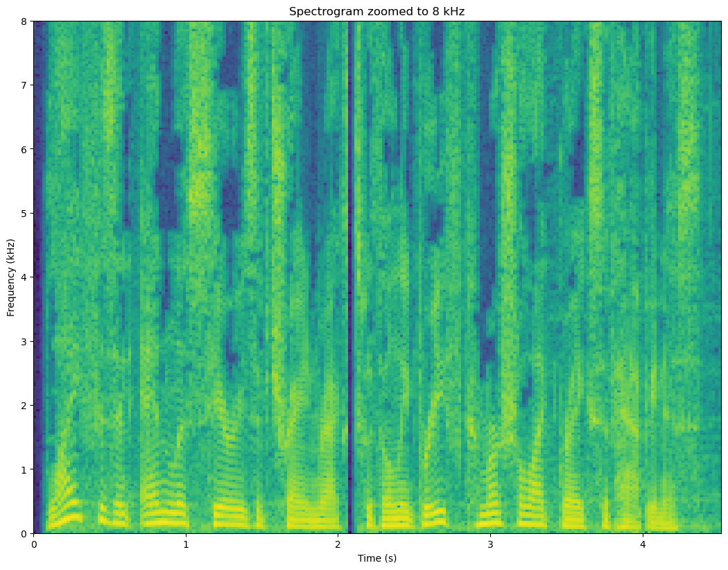The width and height of the screenshot is (728, 570).
Task: Click the dark silent band at the spectrogram's left edge
Action: pos(39,277)
